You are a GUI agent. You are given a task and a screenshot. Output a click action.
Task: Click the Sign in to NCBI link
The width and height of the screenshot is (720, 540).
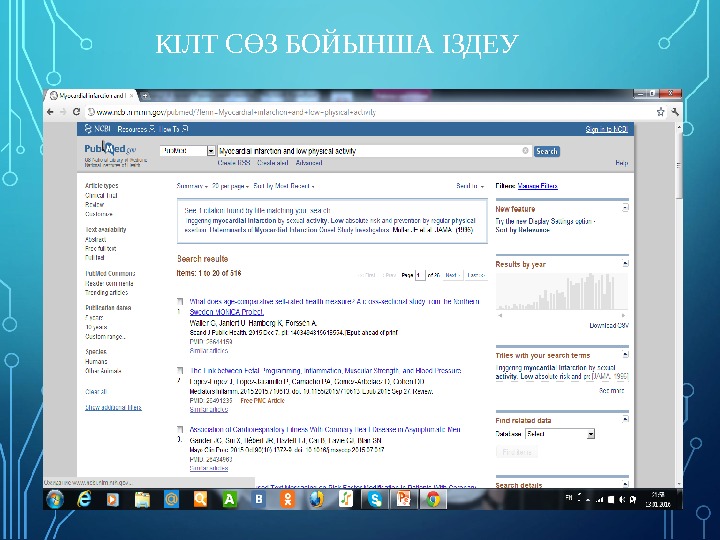pos(606,129)
